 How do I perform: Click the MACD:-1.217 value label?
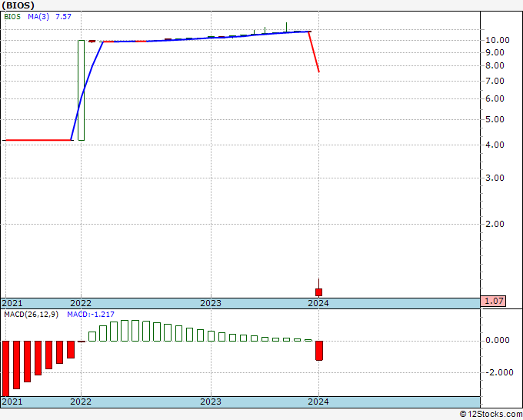[91, 315]
